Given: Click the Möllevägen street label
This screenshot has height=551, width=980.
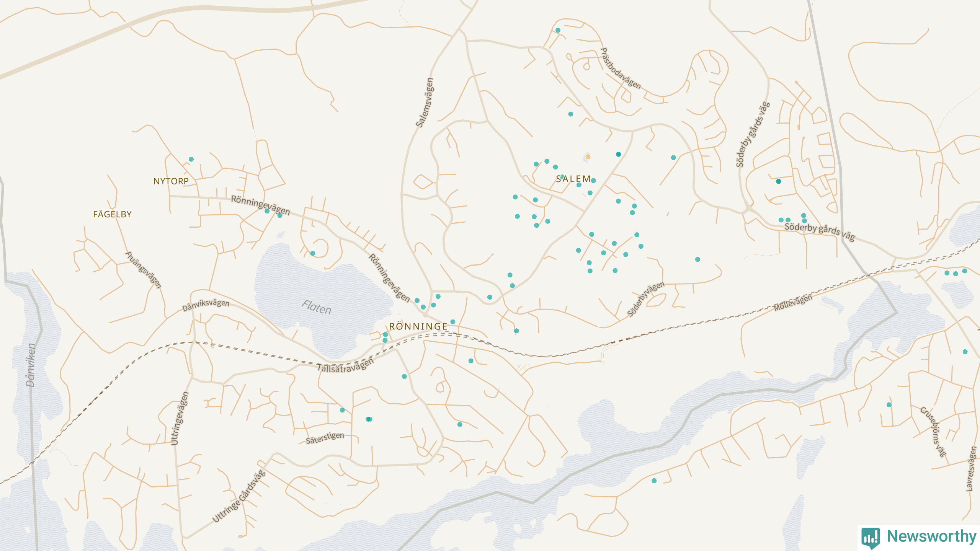Looking at the screenshot, I should (792, 303).
